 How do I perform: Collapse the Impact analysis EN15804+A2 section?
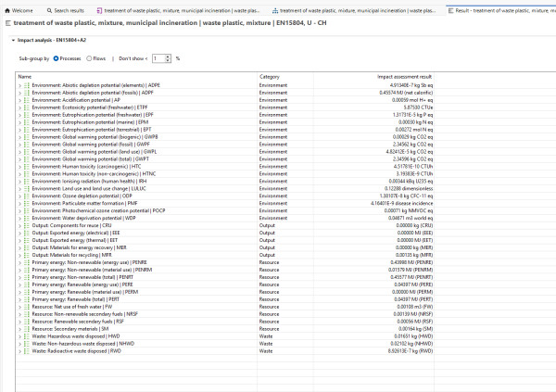pyautogui.click(x=13, y=41)
